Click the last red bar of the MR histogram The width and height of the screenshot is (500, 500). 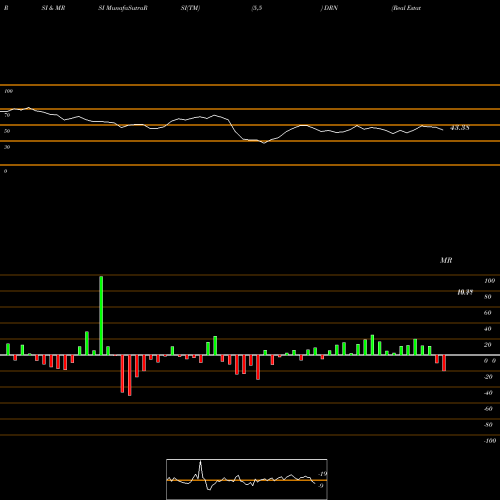click(444, 363)
